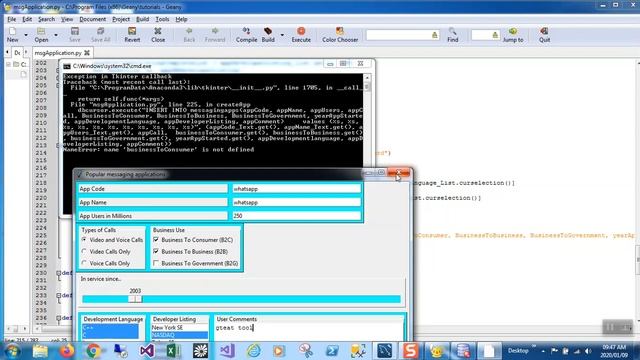Navigate back with the Back icon
This screenshot has height=360, width=640.
(x=189, y=34)
